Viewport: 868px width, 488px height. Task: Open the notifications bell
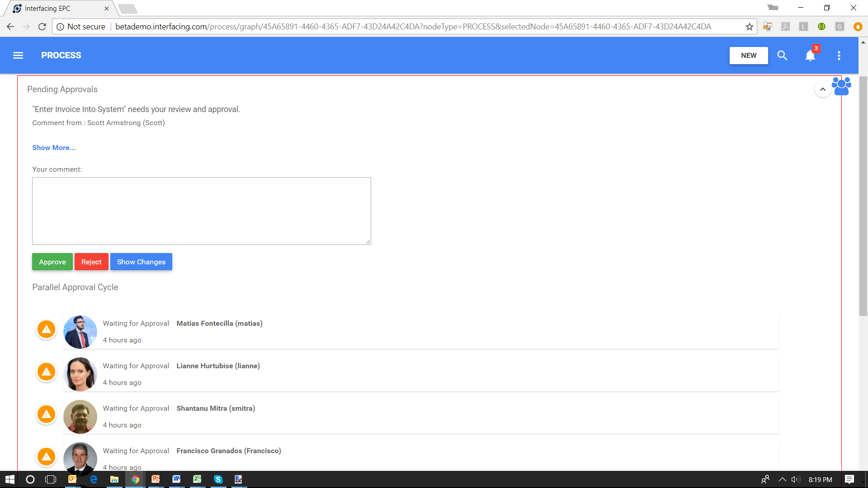pyautogui.click(x=810, y=55)
